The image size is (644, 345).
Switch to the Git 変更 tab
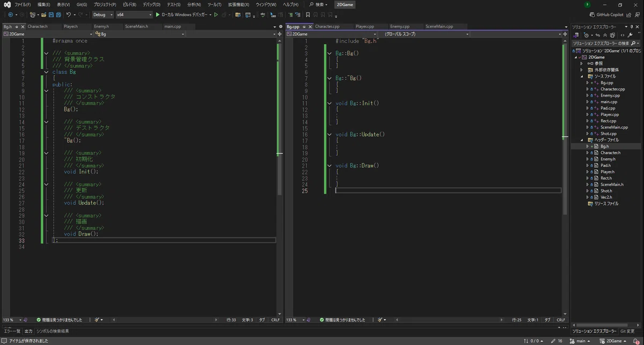[x=627, y=332]
